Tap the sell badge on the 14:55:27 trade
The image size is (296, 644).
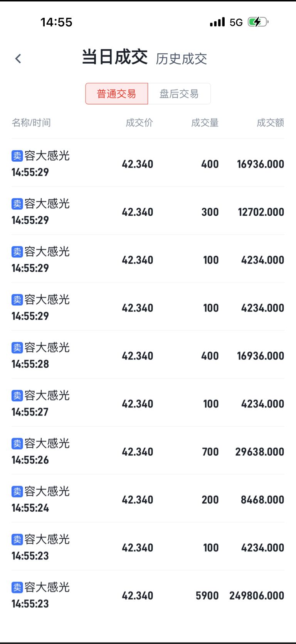[17, 396]
